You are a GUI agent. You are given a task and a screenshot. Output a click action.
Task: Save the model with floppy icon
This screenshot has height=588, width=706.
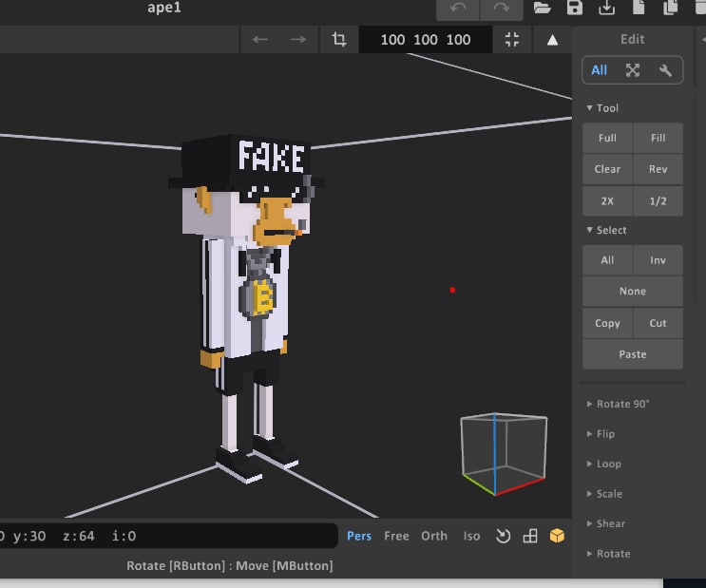tap(575, 8)
